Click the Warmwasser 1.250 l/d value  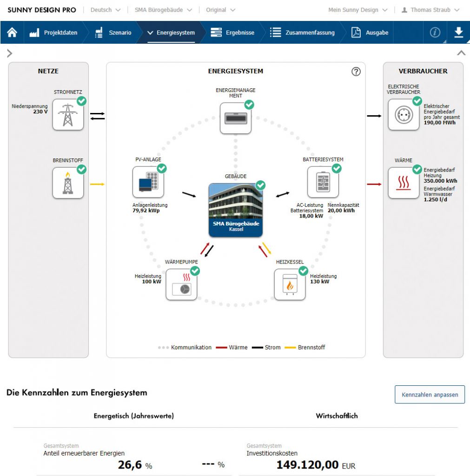(x=435, y=199)
